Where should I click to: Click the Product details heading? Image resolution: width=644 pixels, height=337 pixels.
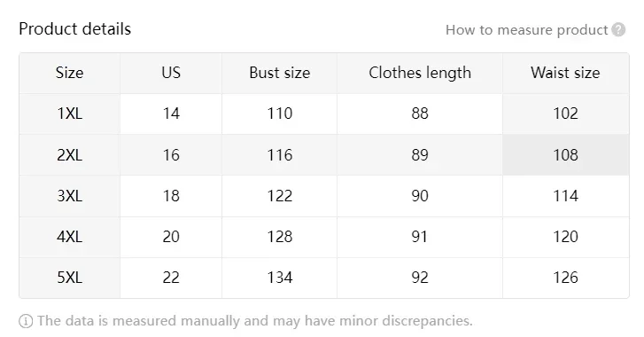(x=74, y=29)
